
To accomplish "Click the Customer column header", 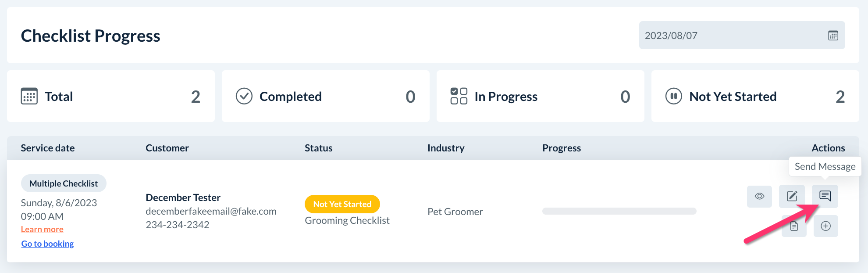I will (167, 148).
